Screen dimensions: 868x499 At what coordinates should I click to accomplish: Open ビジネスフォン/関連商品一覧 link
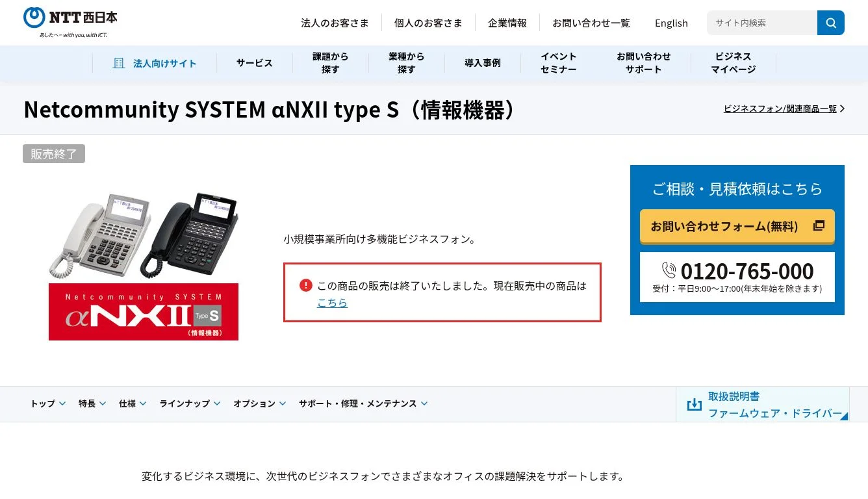(x=780, y=109)
